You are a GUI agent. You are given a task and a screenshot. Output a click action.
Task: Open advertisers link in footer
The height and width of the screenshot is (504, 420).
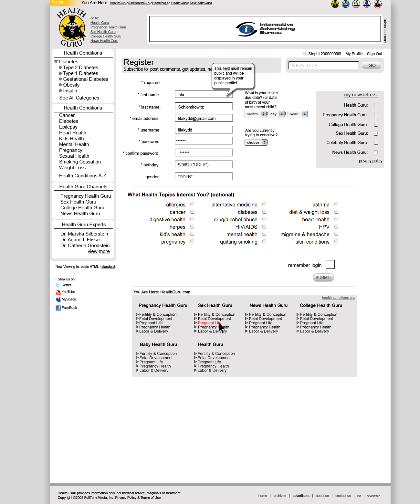301,496
